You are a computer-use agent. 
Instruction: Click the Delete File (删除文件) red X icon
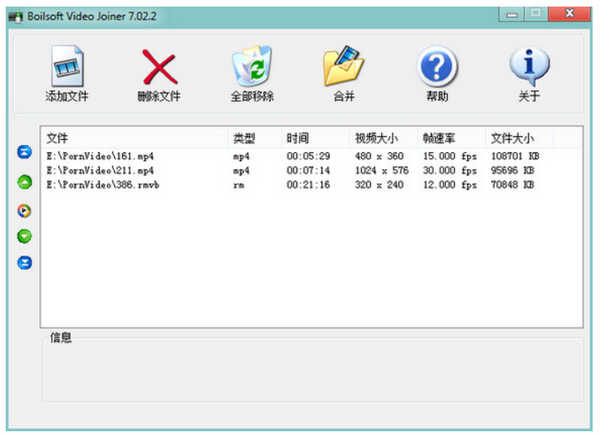[x=159, y=67]
